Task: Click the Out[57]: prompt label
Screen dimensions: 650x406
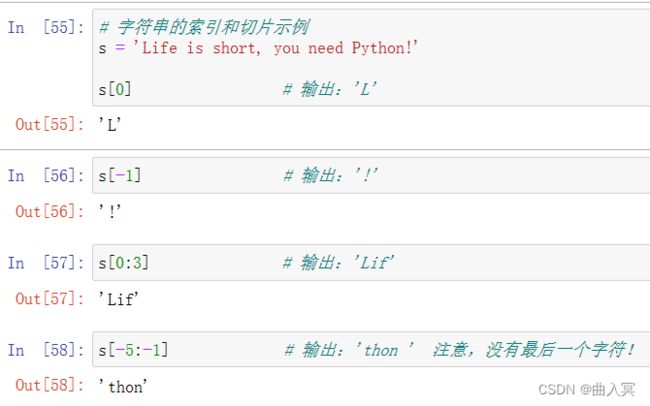Action: [x=50, y=299]
